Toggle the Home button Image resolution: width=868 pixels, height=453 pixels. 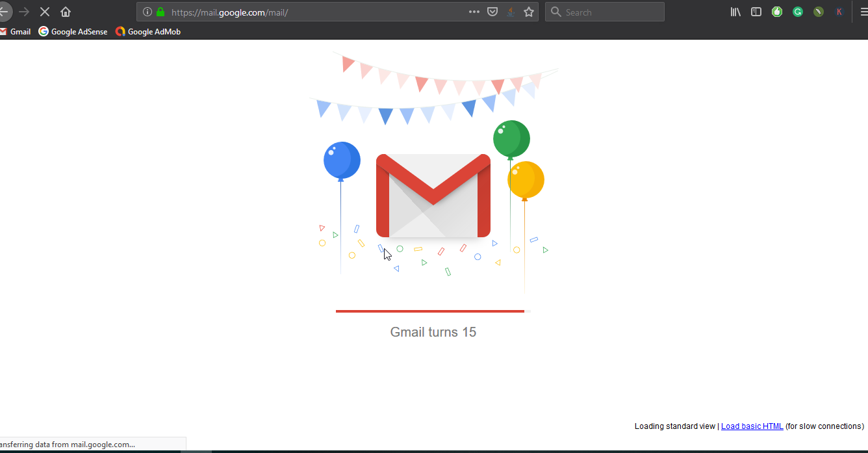(x=65, y=12)
